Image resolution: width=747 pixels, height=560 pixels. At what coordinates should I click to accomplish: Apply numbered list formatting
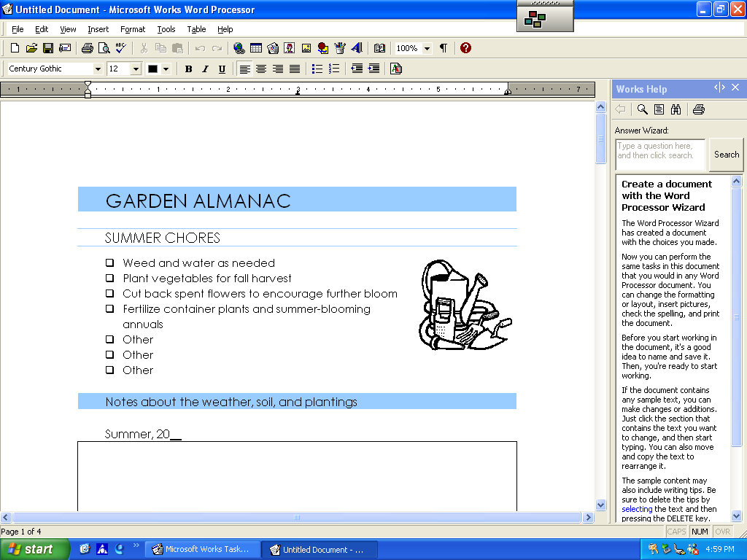pyautogui.click(x=334, y=69)
